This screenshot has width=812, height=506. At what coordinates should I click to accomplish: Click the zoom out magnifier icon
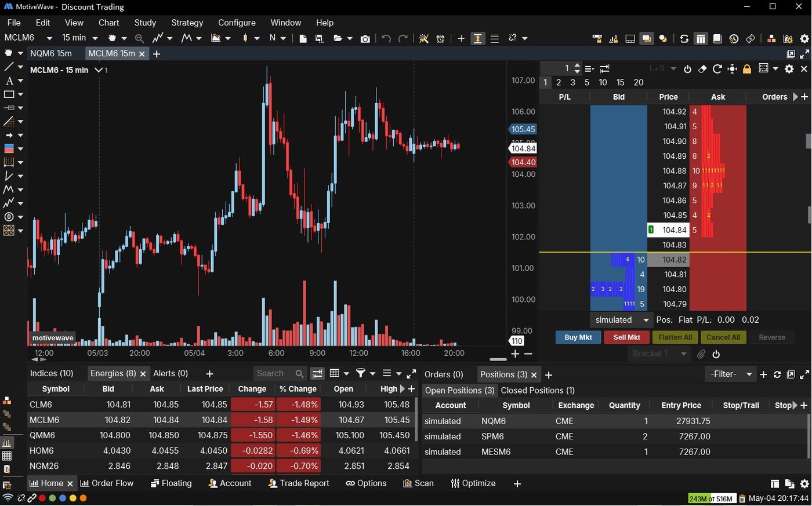pyautogui.click(x=139, y=38)
